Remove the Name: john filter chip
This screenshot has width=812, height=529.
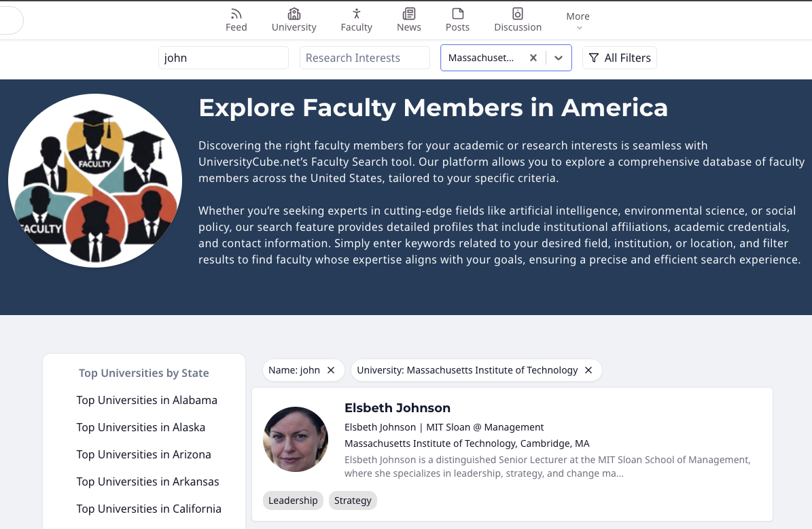click(x=331, y=370)
